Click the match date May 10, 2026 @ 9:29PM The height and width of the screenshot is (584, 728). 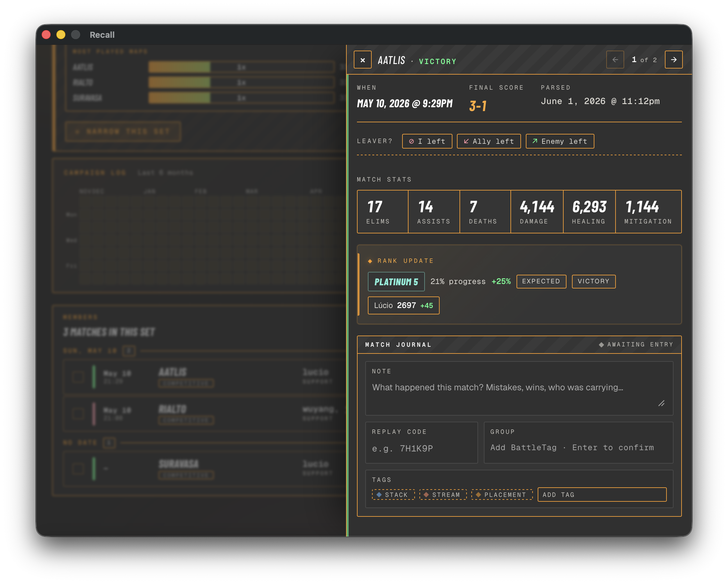coord(404,103)
